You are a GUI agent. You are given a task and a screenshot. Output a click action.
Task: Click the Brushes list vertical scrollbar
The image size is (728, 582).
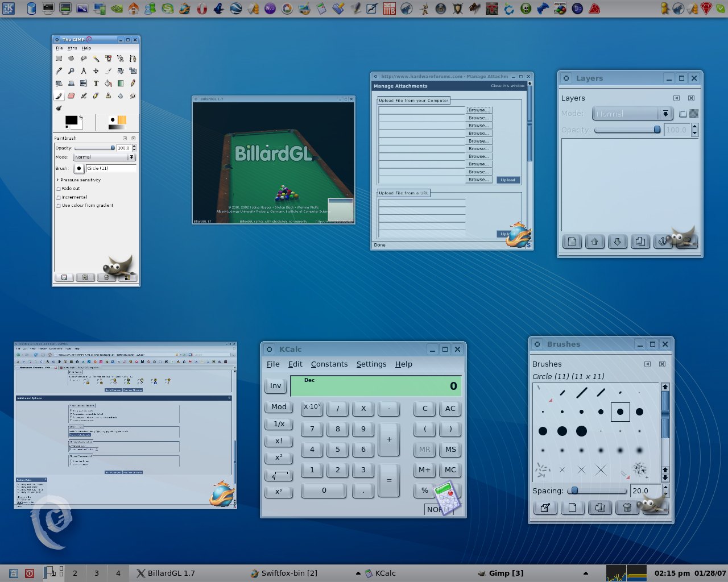[665, 432]
